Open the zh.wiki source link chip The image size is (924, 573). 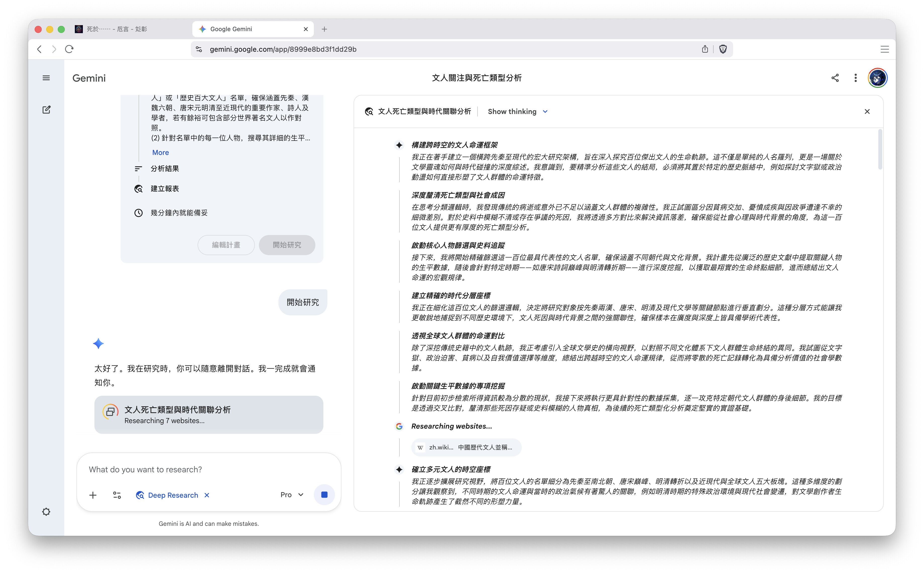[466, 447]
